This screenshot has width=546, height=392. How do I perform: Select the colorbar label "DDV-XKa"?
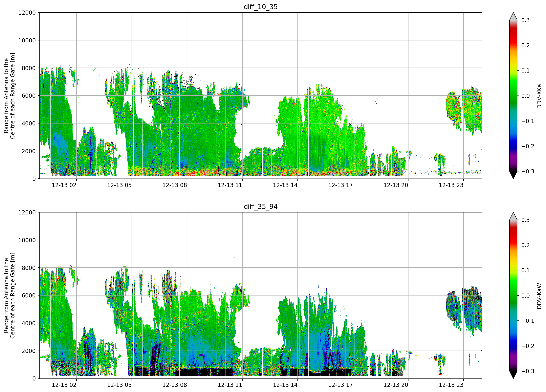(x=539, y=96)
